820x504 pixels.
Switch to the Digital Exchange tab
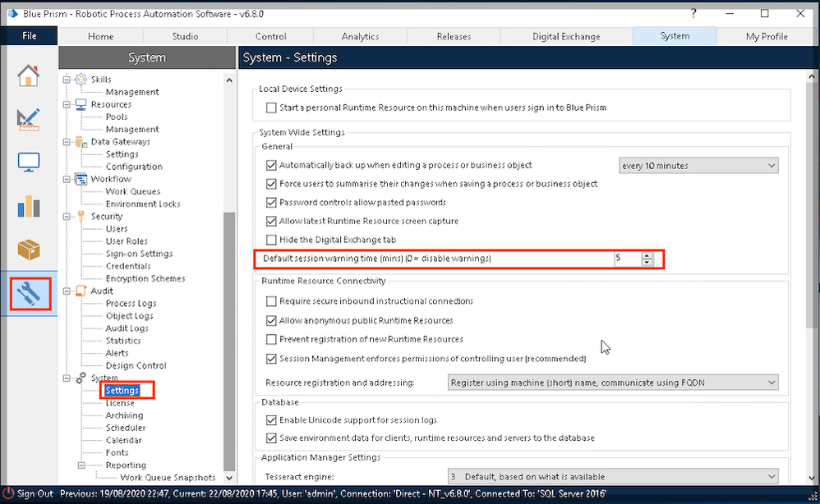[566, 37]
